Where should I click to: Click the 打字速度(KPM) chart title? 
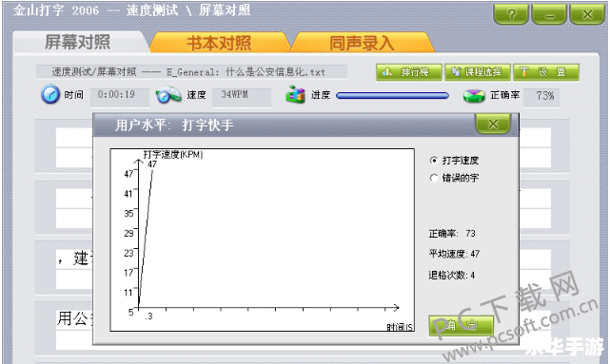pyautogui.click(x=173, y=155)
